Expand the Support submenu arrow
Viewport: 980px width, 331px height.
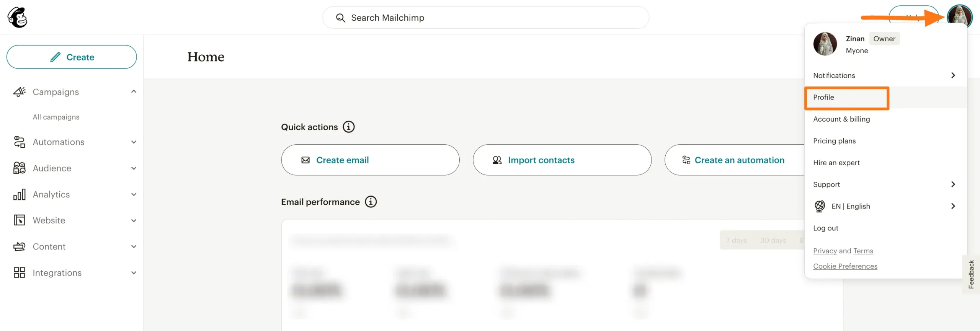pos(953,184)
